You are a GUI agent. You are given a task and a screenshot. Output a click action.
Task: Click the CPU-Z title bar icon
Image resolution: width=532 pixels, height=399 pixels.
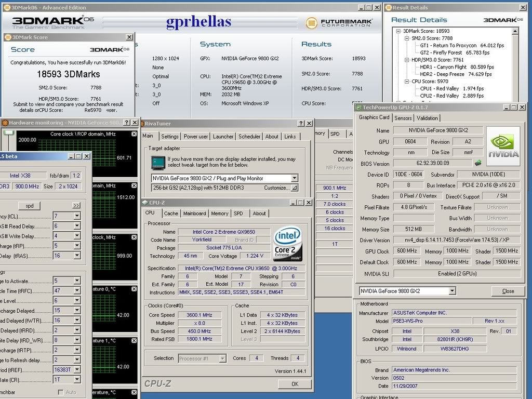click(x=145, y=203)
